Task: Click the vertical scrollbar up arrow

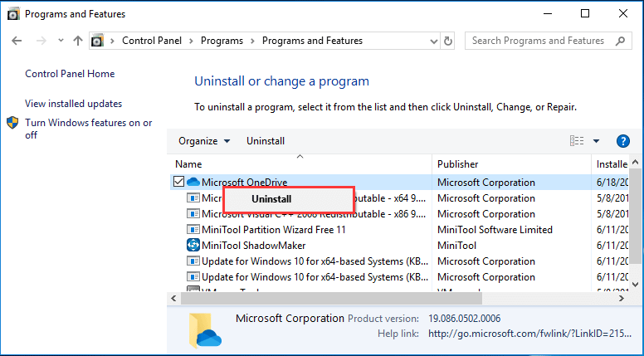Action: pyautogui.click(x=635, y=163)
